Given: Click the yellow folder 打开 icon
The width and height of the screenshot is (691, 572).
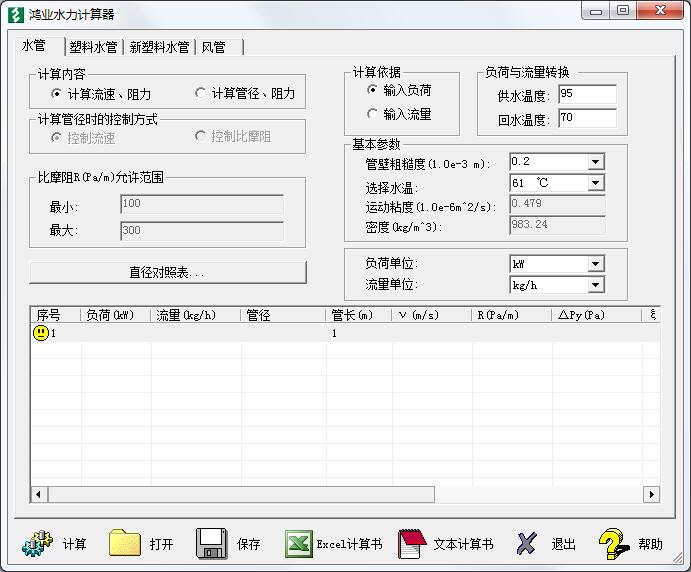Looking at the screenshot, I should [125, 543].
